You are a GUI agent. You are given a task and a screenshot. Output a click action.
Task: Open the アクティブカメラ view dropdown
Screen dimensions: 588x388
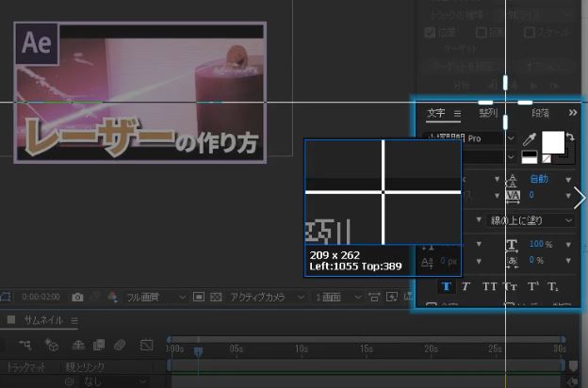click(267, 298)
